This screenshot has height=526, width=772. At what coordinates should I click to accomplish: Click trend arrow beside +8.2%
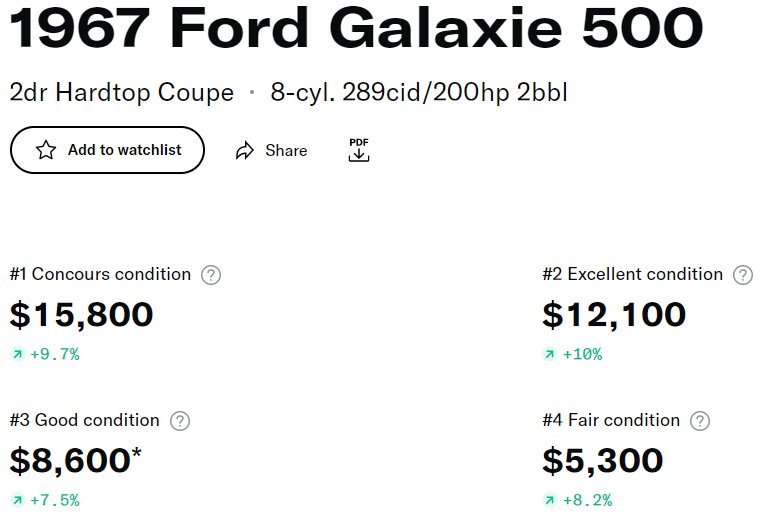pos(549,500)
